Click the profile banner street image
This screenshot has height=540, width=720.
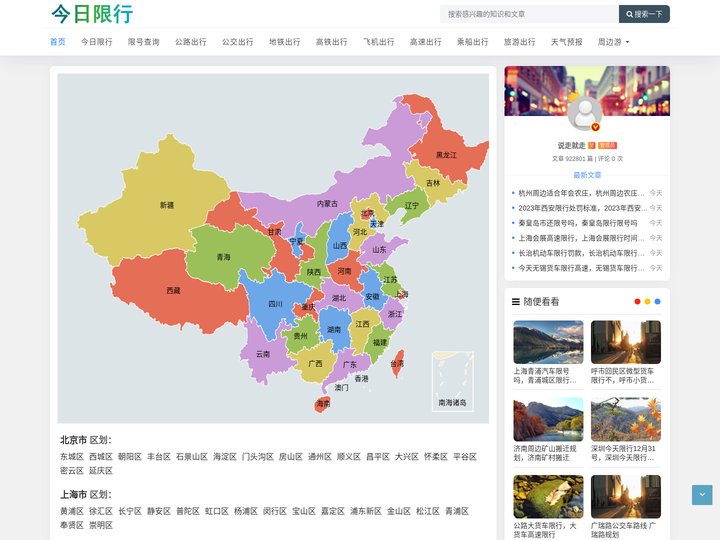tap(587, 91)
